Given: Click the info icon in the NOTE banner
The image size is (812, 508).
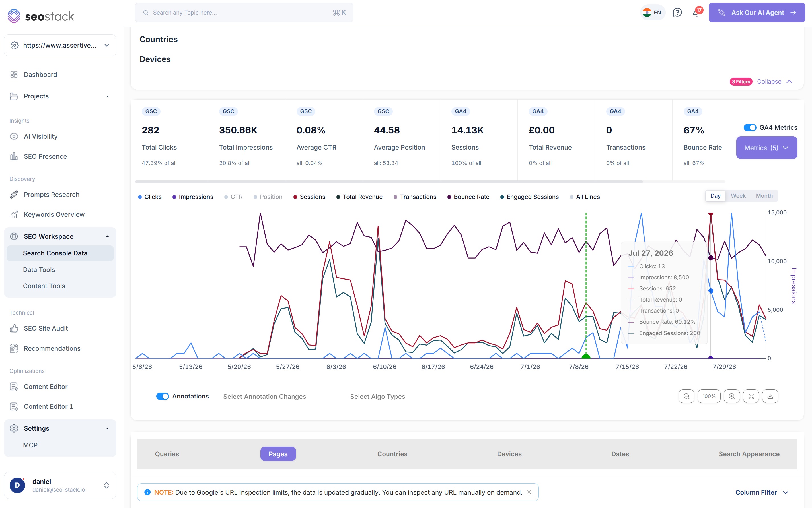Looking at the screenshot, I should [x=147, y=492].
